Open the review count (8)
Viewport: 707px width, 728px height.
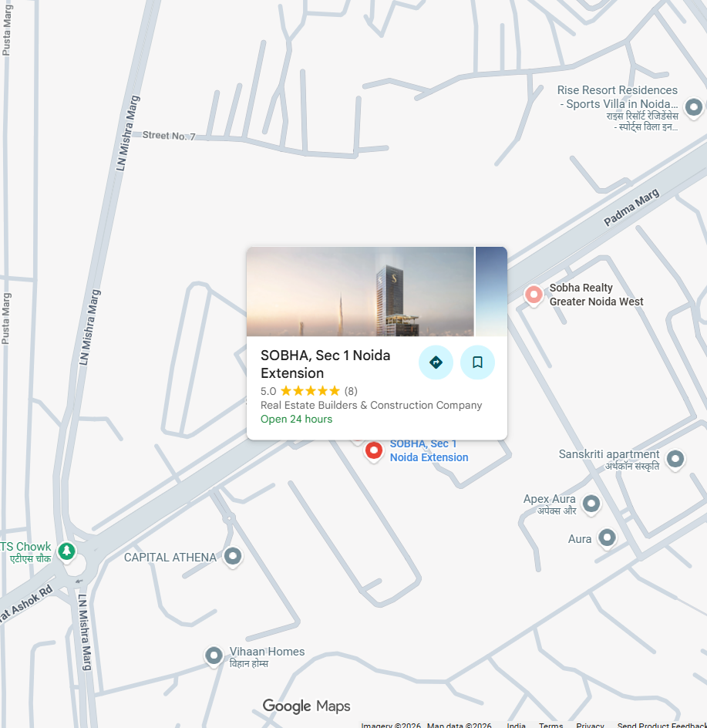pos(351,391)
